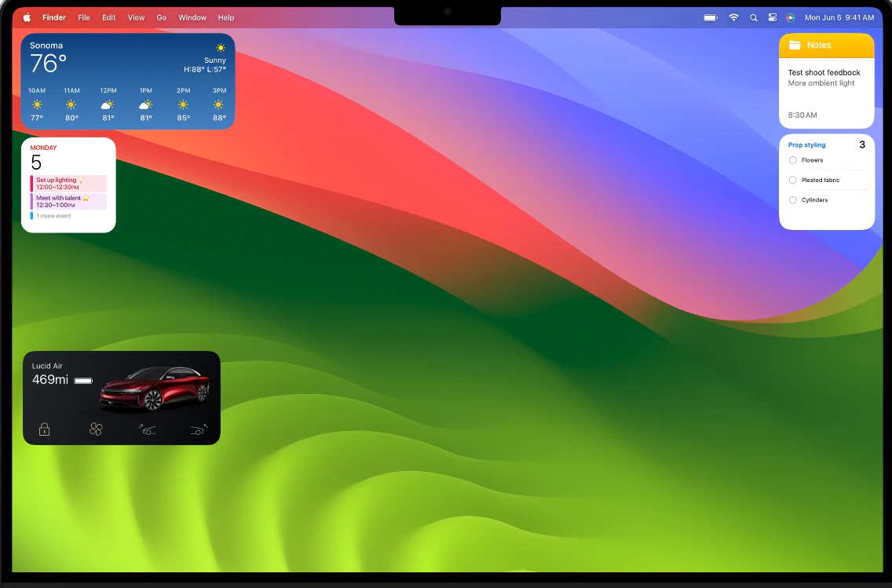Screen dimensions: 892x588
Task: Mark Flowers reminder as complete
Action: (x=792, y=160)
